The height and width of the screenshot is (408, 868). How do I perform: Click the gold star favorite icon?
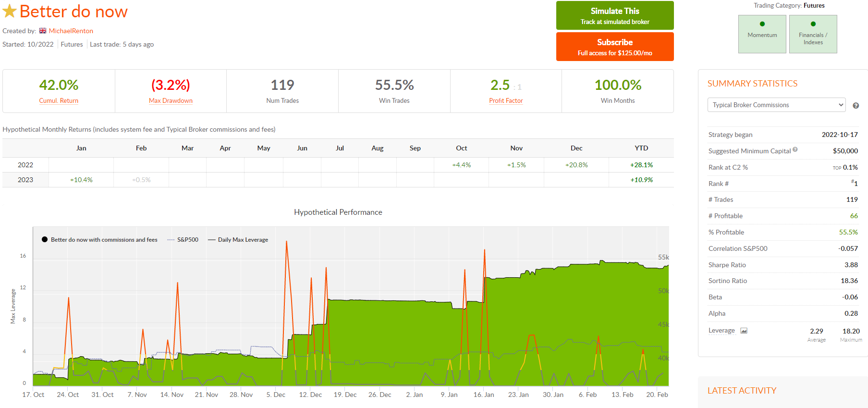click(x=10, y=11)
